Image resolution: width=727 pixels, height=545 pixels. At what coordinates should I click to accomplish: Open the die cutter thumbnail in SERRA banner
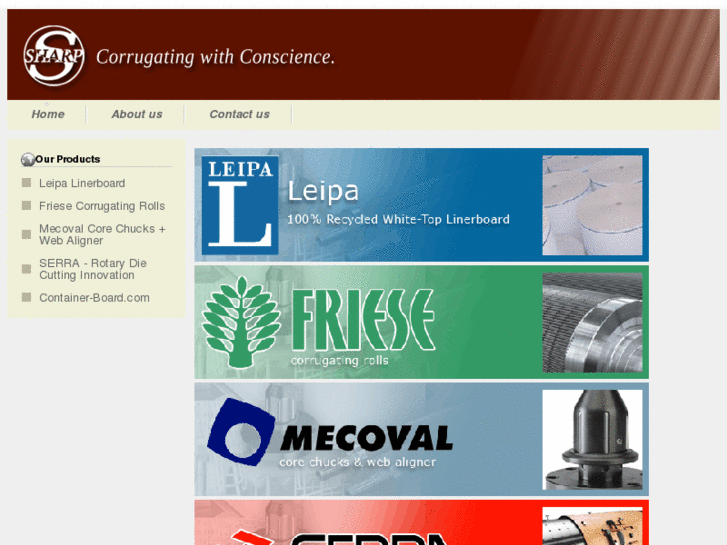(x=592, y=526)
